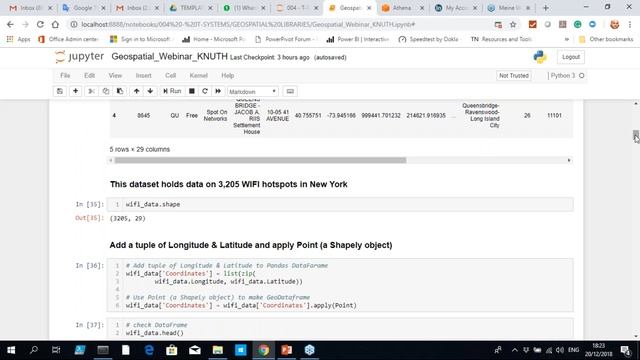Click the dataframe horizontal scrollbar
Screen dimensions: 640x360
click(x=260, y=160)
